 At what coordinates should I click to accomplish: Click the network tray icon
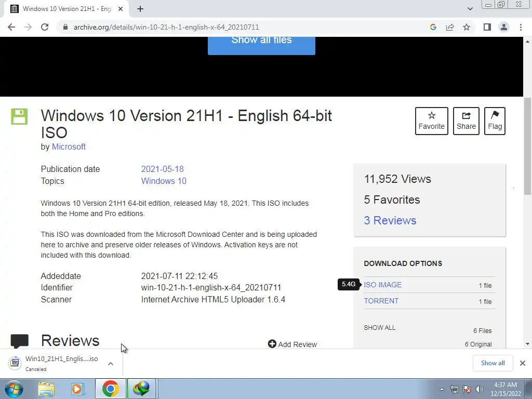(x=454, y=389)
